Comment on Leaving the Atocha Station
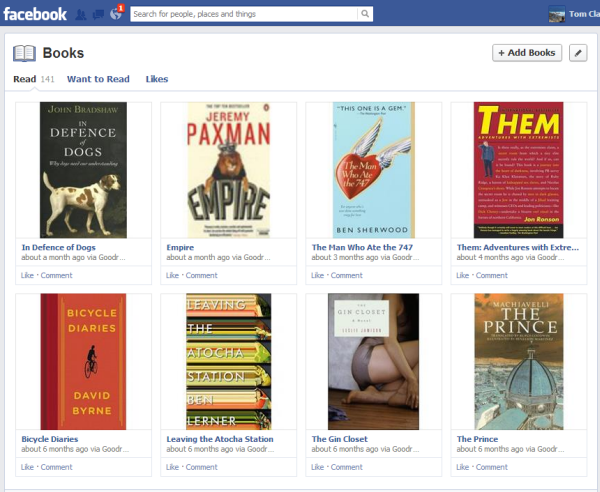 point(201,467)
